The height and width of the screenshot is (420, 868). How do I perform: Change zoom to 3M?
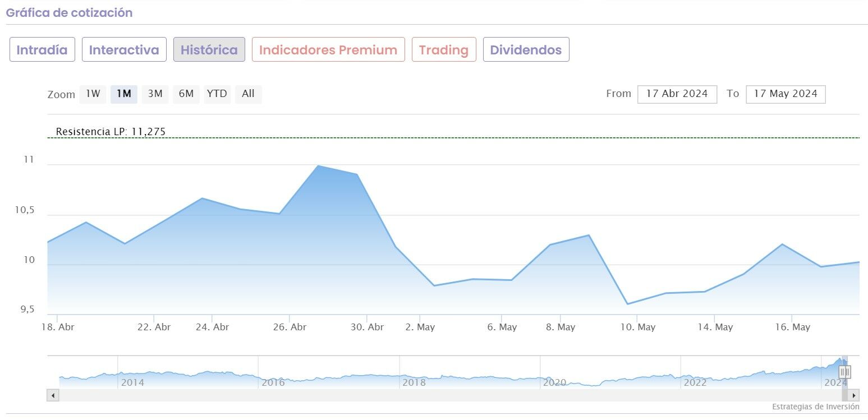155,94
